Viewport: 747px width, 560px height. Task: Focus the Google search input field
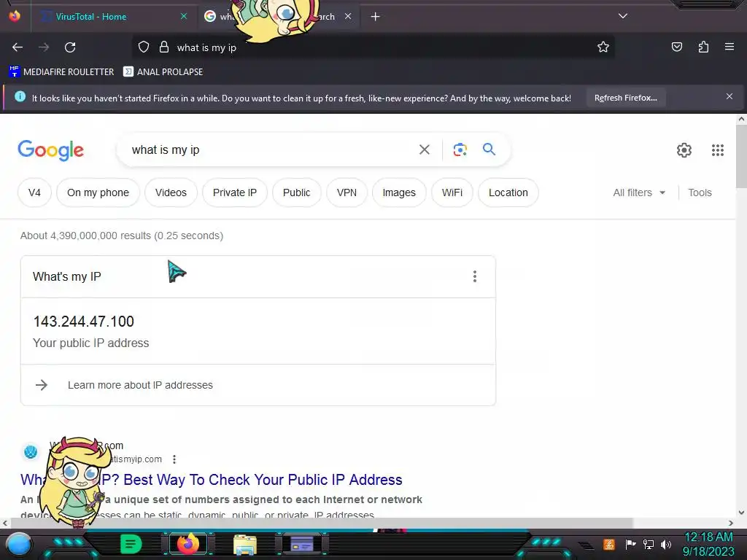[x=271, y=150]
